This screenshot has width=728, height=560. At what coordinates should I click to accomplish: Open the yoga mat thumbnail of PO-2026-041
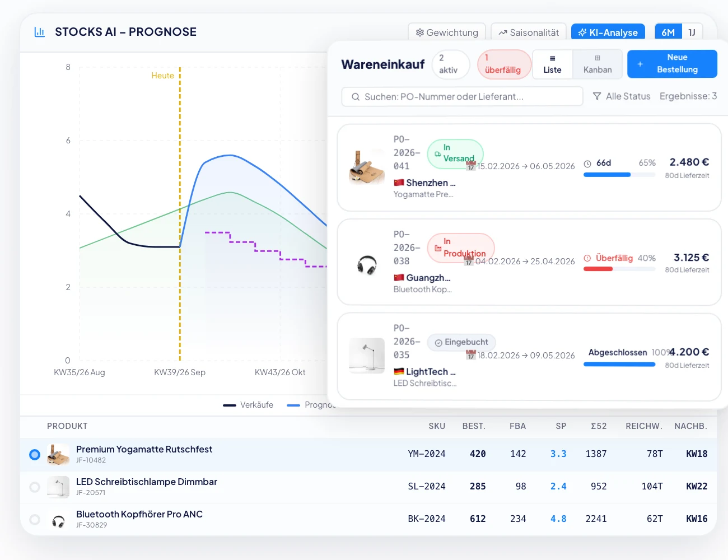pyautogui.click(x=367, y=167)
